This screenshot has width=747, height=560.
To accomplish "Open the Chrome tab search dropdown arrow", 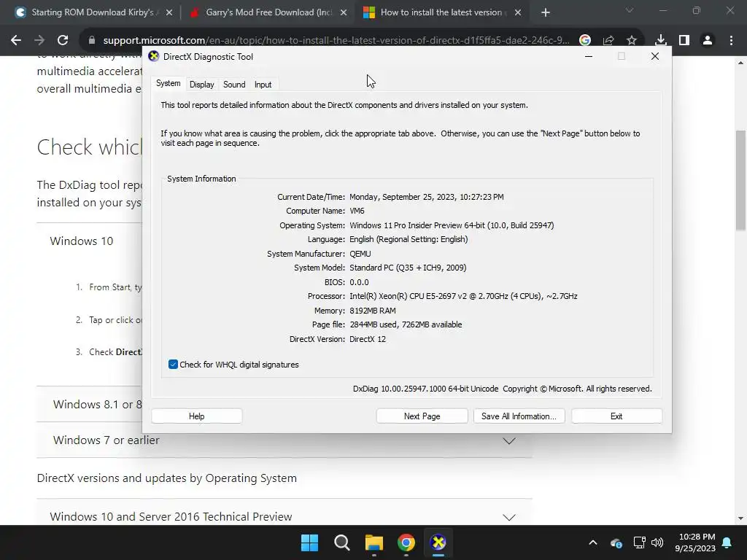I will tap(630, 10).
